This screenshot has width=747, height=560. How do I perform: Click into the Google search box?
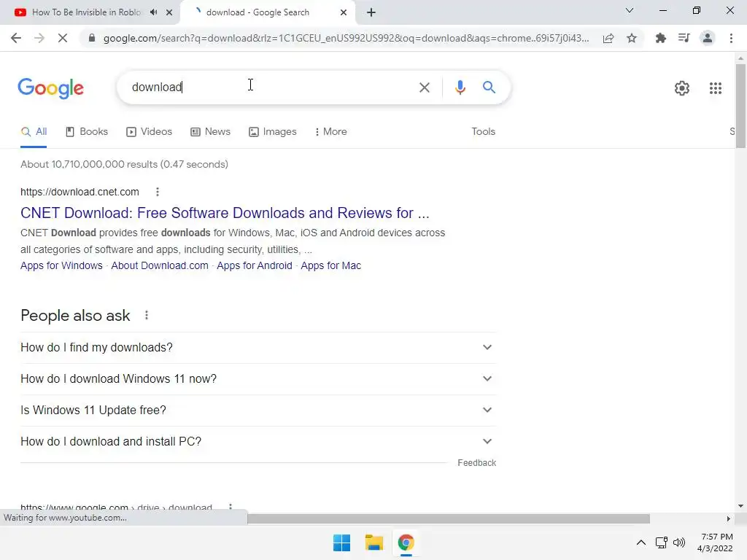[271, 87]
